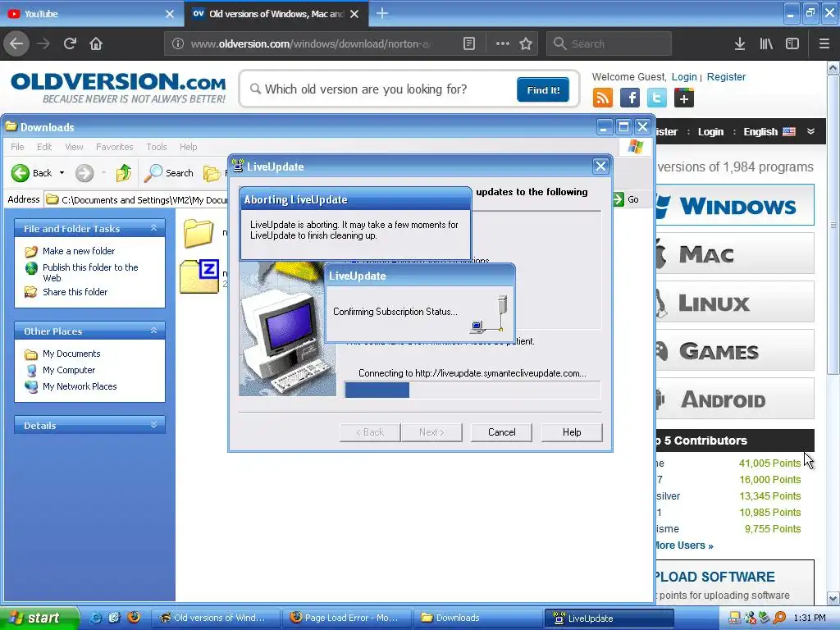Switch to Page Load Error taskbar window
Screen dimensions: 840x630
click(x=347, y=618)
